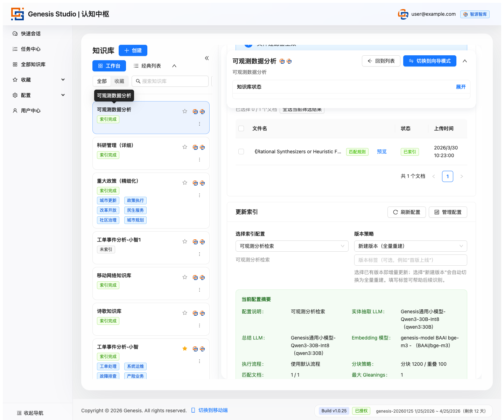Screen dimensions: 504x420
Task: Expand the 收藏 sidebar menu
Action: coord(63,80)
